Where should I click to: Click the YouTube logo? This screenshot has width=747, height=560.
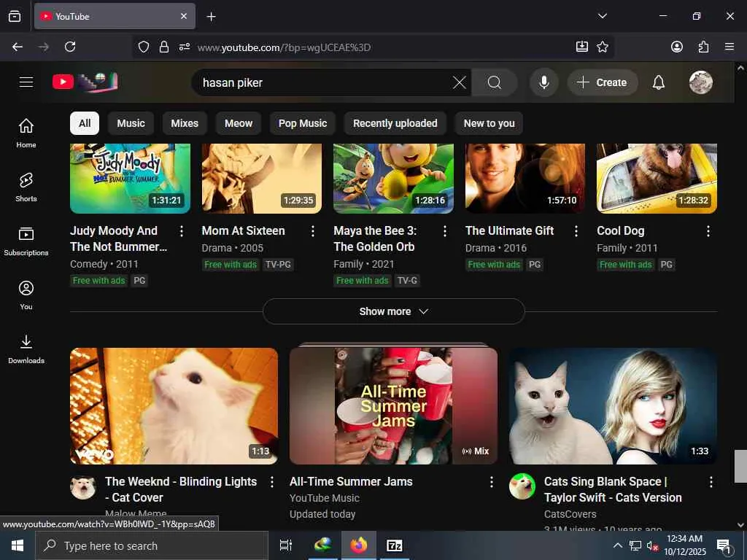[85, 82]
